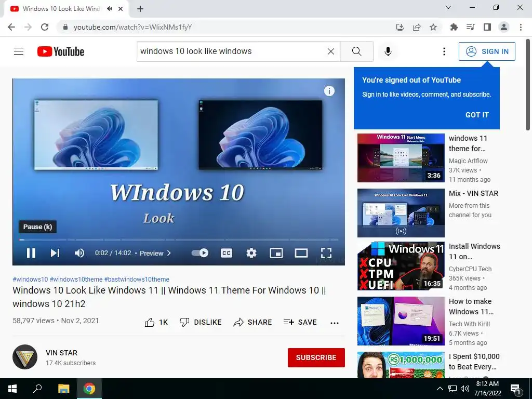Open 'I Spent $10,000 to Beat Every' video
The width and height of the screenshot is (532, 399).
[x=474, y=362]
